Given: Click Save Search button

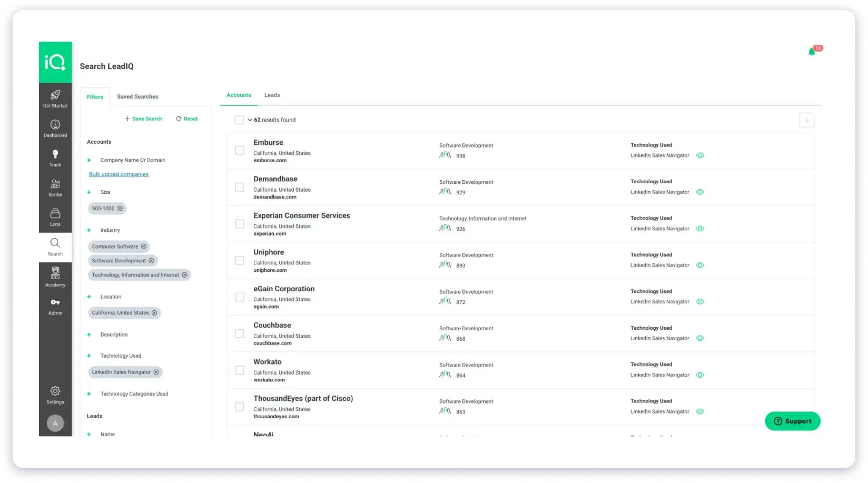Looking at the screenshot, I should (143, 119).
